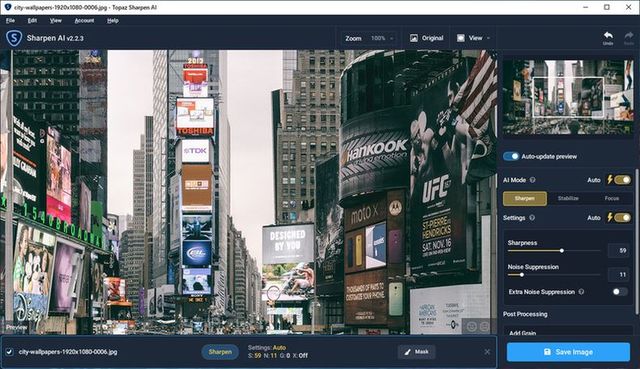640x369 pixels.
Task: Click the lightning icon beside AI Mode
Action: (610, 180)
